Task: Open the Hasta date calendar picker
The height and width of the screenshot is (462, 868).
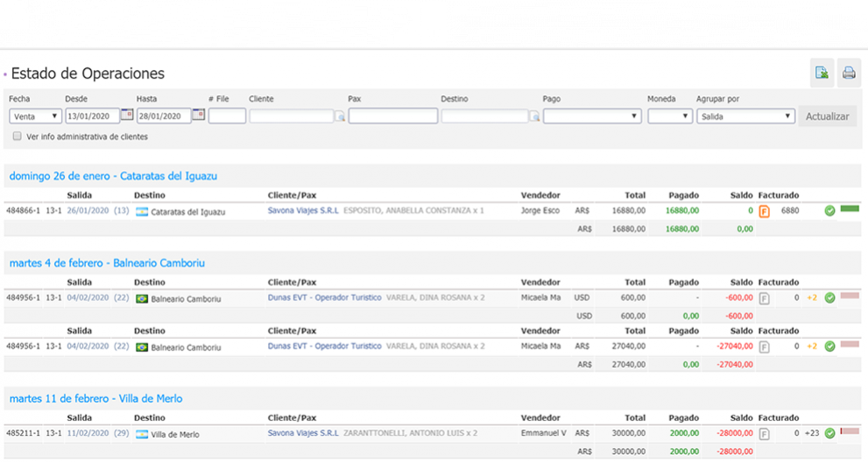Action: coord(198,115)
